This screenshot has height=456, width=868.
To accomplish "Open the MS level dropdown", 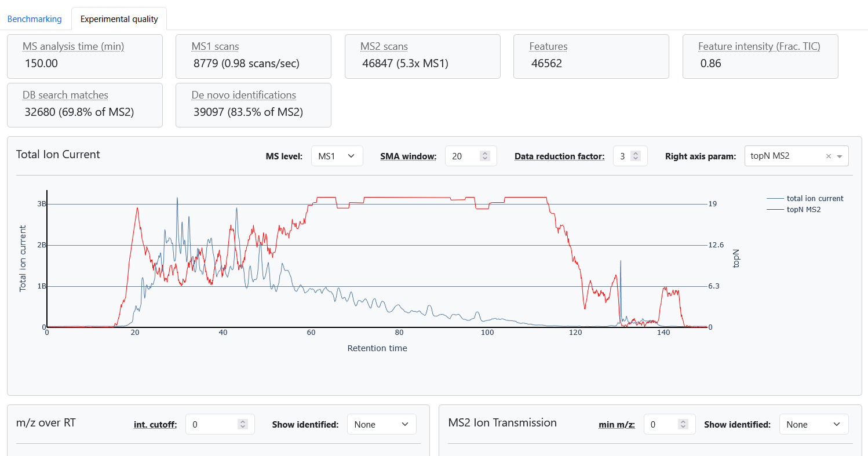I will coord(337,156).
